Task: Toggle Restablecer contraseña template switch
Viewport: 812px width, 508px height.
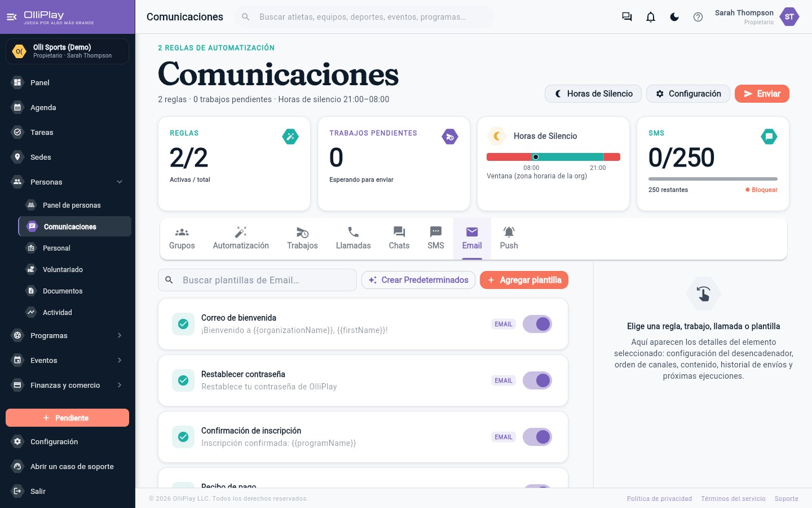Action: click(537, 380)
